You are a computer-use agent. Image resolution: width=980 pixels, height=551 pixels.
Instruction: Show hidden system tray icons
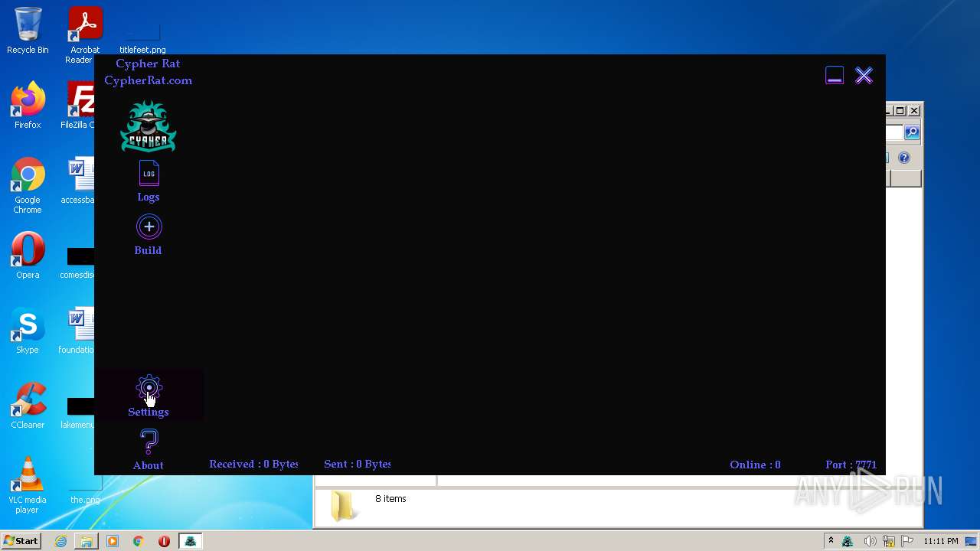coord(831,541)
